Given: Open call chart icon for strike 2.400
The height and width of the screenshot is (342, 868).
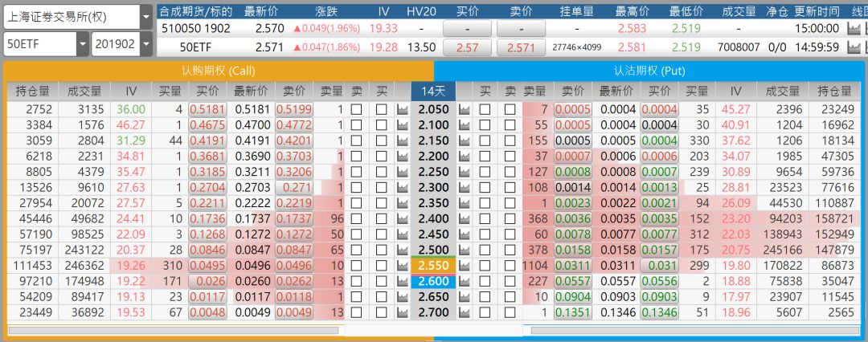Looking at the screenshot, I should (403, 218).
